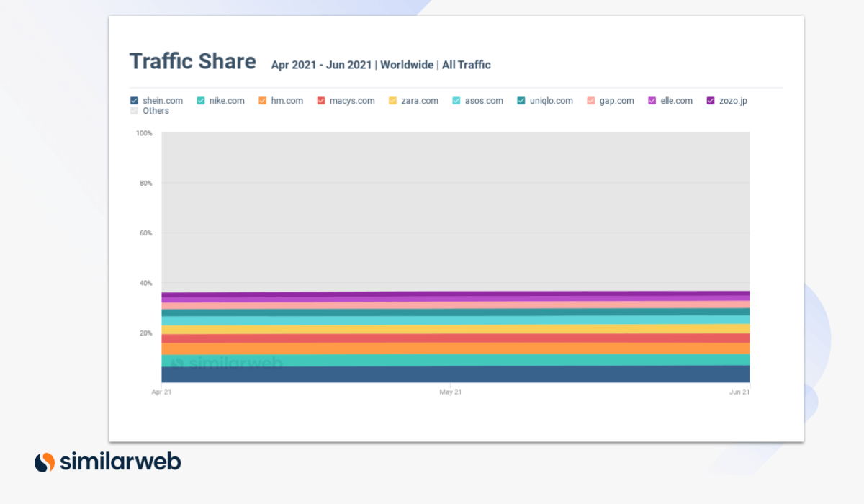864x504 pixels.
Task: Click the Similarweb logo icon
Action: 45,462
